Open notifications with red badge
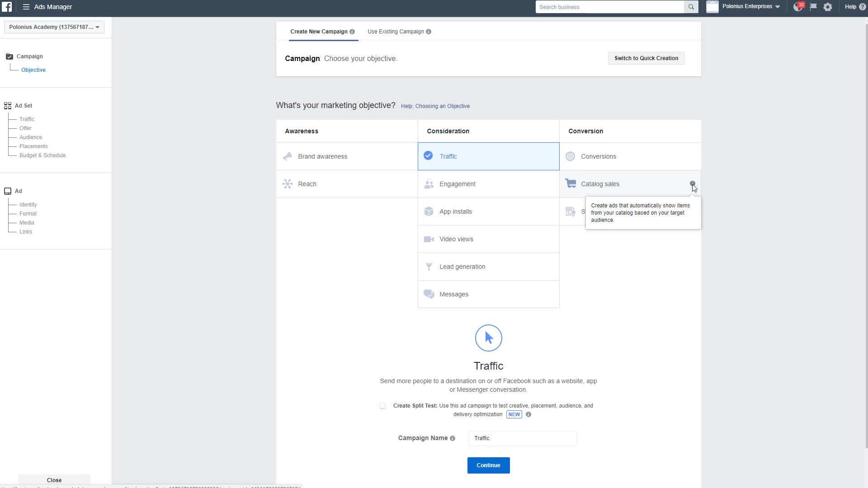The height and width of the screenshot is (488, 868). pyautogui.click(x=798, y=7)
